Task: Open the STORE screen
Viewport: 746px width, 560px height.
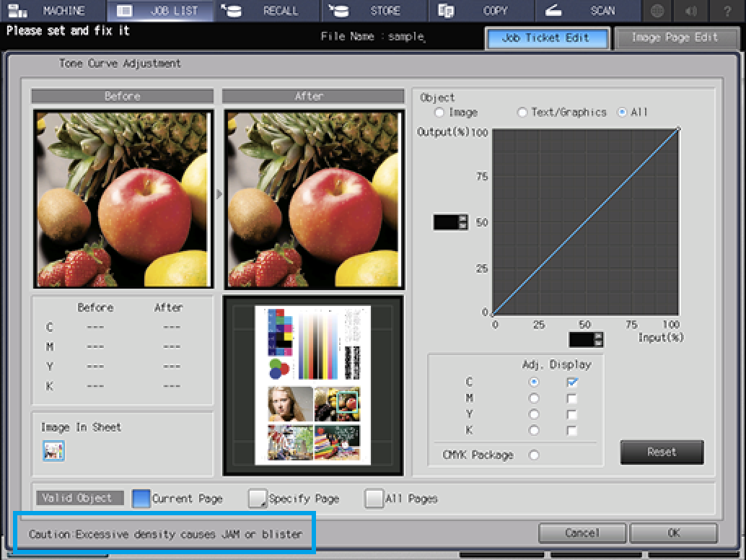Action: pyautogui.click(x=374, y=11)
